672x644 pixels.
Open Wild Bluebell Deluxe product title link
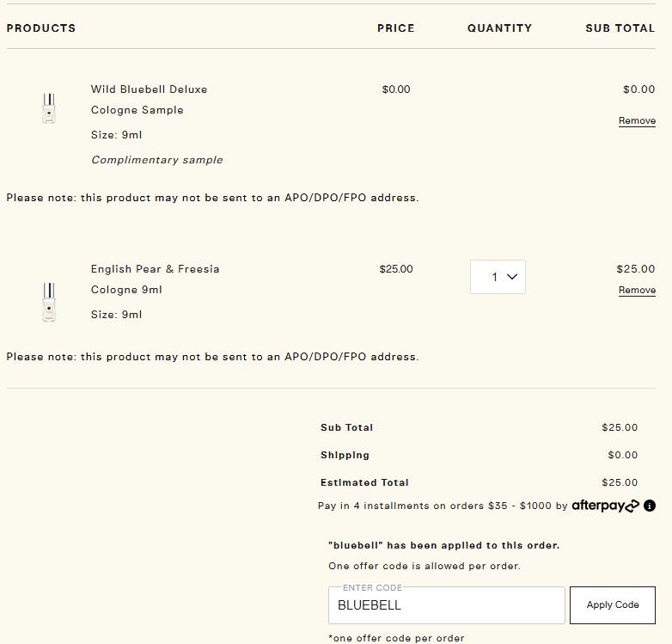tap(149, 89)
